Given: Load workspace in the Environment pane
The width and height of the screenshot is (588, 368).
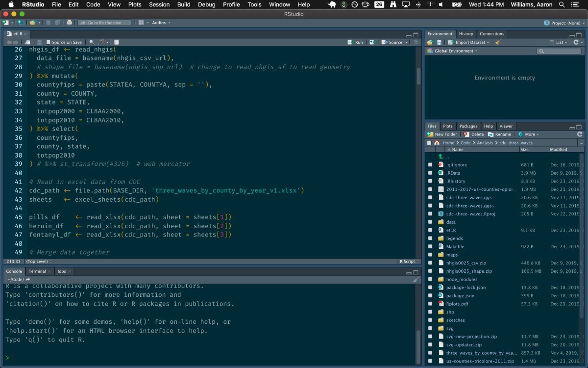Looking at the screenshot, I should tap(430, 42).
